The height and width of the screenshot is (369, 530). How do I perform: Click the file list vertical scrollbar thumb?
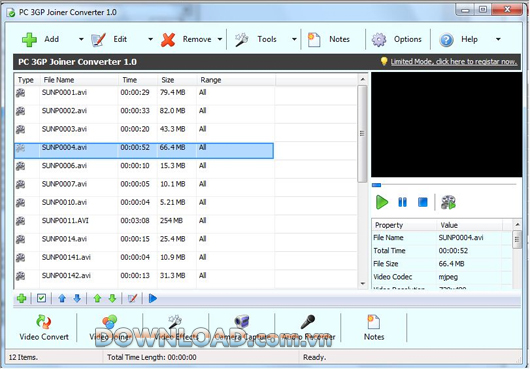(362, 133)
